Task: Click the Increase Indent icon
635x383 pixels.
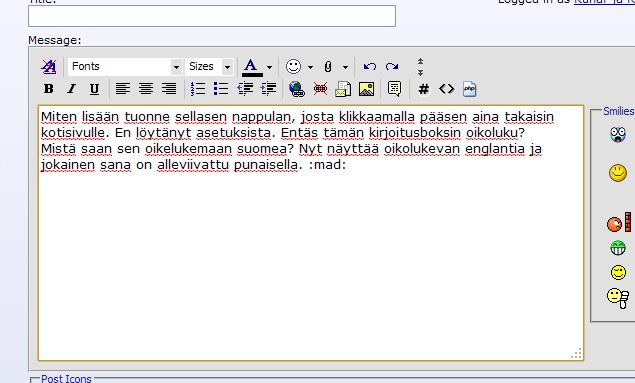Action: [x=268, y=89]
